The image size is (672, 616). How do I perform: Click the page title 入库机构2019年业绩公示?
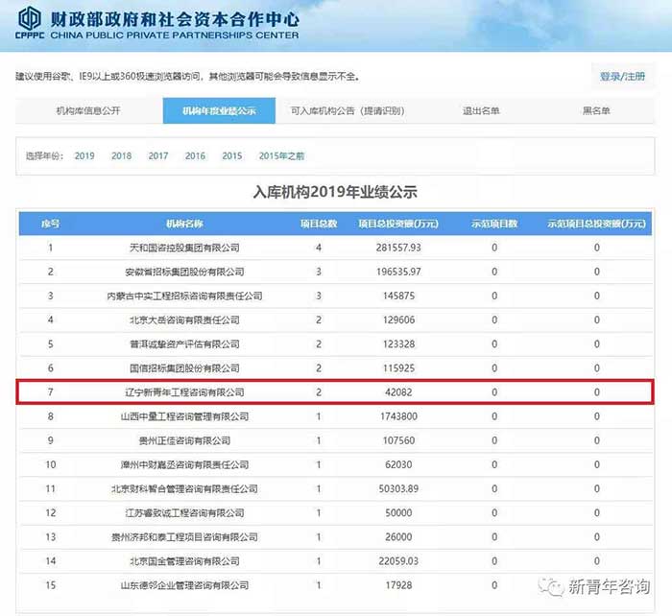tap(335, 192)
